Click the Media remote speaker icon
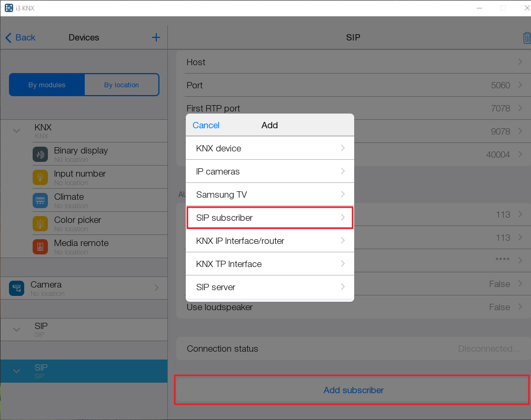This screenshot has height=420, width=531. 41,247
